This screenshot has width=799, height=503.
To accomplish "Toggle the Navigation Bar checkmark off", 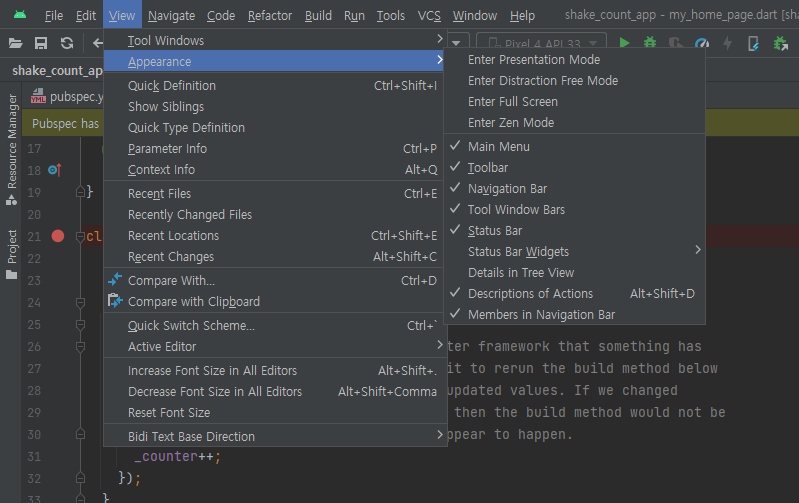I will pyautogui.click(x=507, y=189).
